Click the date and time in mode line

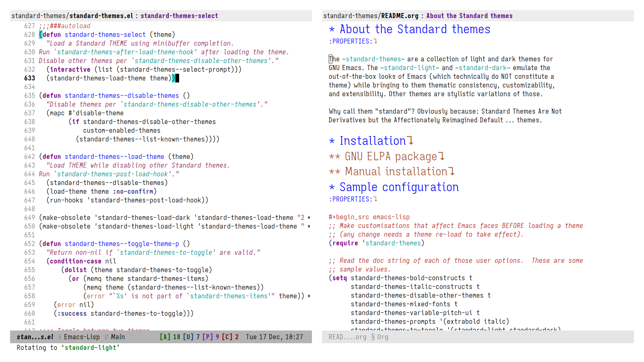[274, 337]
